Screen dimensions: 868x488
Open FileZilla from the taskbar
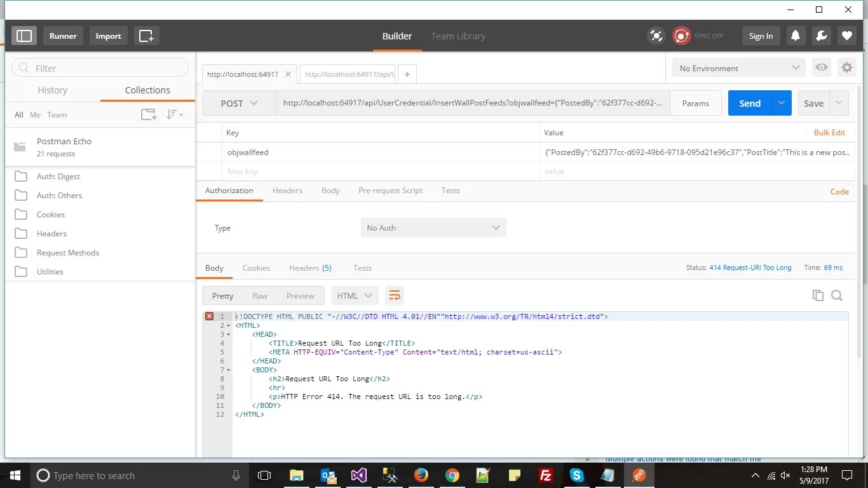click(x=545, y=475)
